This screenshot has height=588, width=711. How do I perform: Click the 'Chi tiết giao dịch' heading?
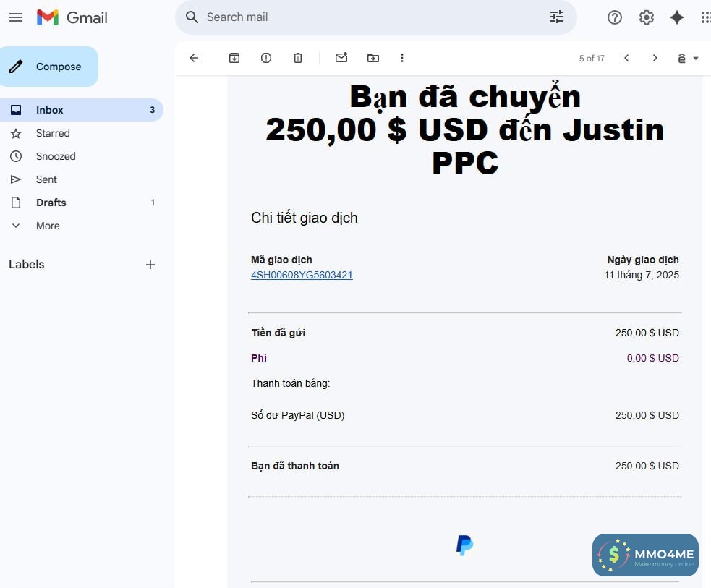click(x=305, y=218)
